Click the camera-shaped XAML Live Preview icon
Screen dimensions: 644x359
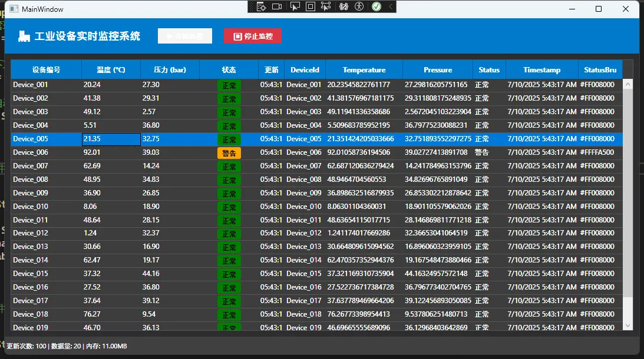(x=276, y=6)
